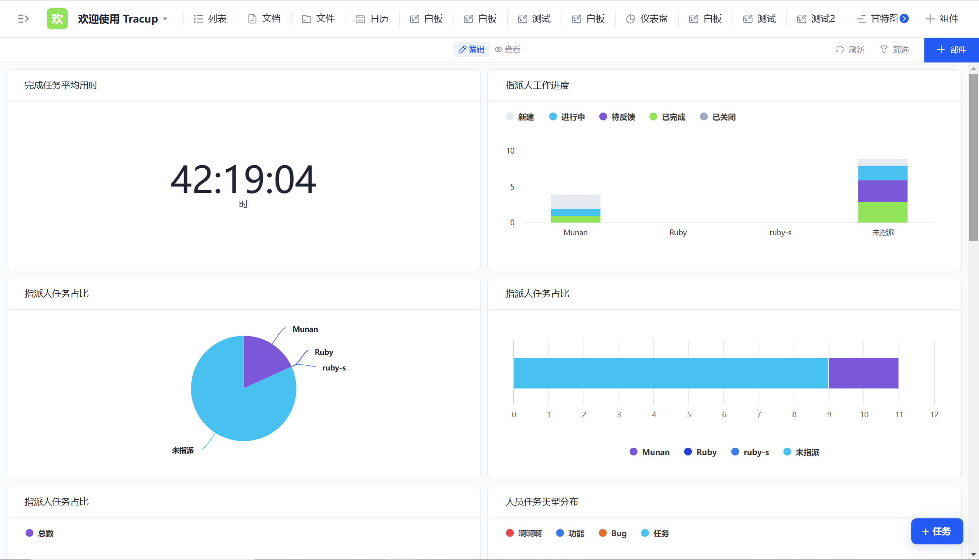Click the pencil 编辑 edit mode icon

pyautogui.click(x=463, y=49)
